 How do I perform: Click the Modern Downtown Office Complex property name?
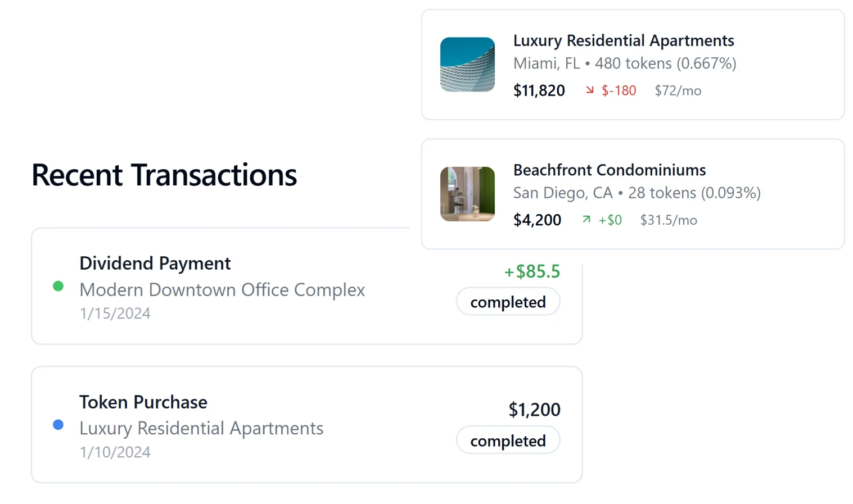tap(222, 290)
